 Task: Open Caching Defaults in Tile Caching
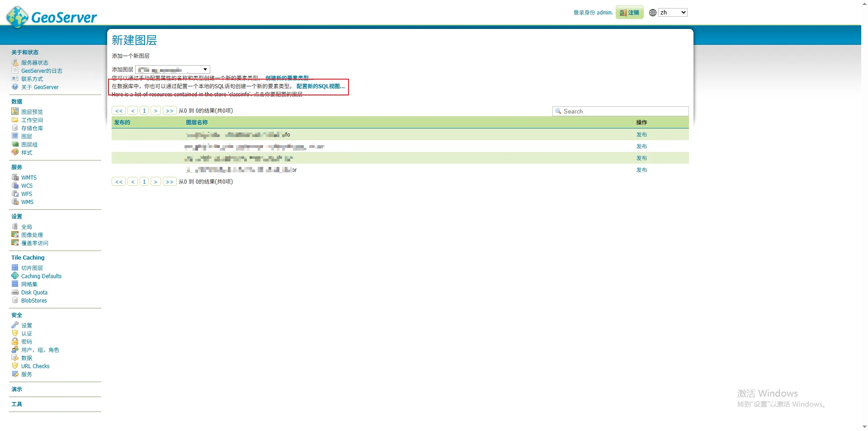[x=41, y=276]
